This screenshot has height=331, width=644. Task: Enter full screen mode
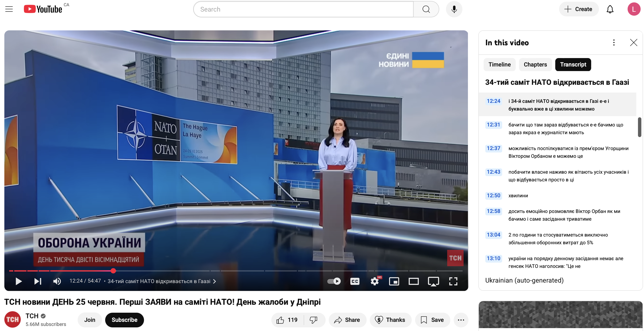453,281
